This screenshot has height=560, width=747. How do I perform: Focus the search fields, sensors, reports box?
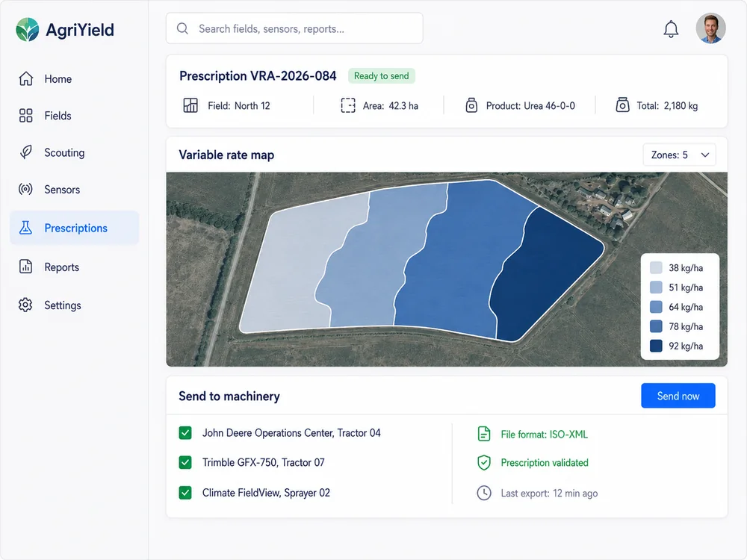click(x=294, y=28)
